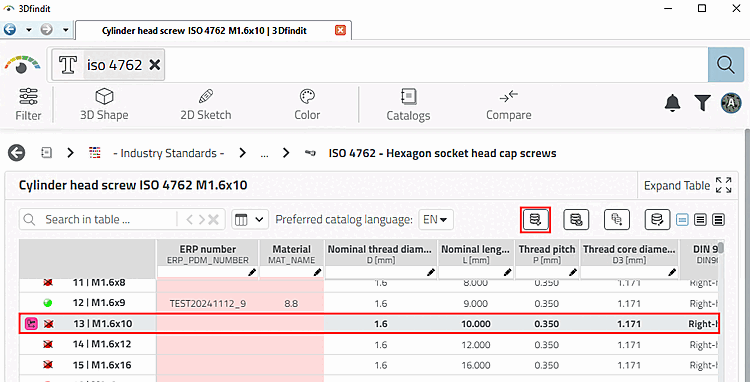This screenshot has width=750, height=382.
Task: Open the 2D Sketch search tool
Action: coord(206,105)
